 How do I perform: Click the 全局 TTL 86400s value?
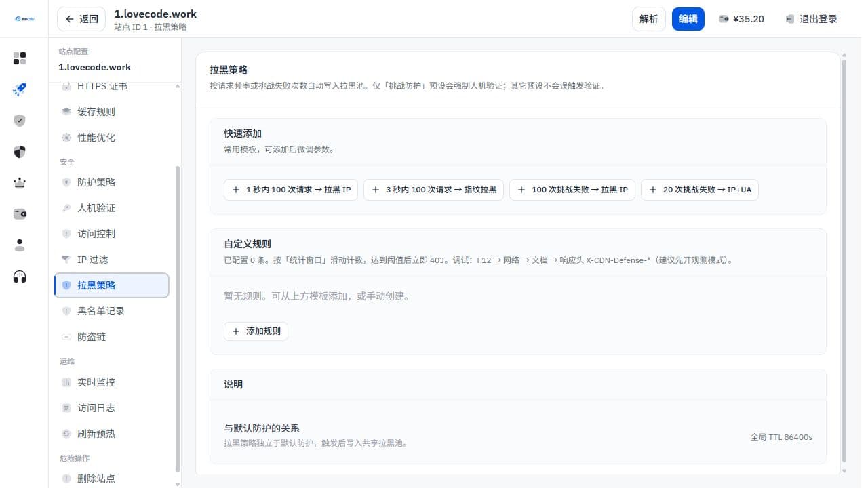click(x=781, y=437)
